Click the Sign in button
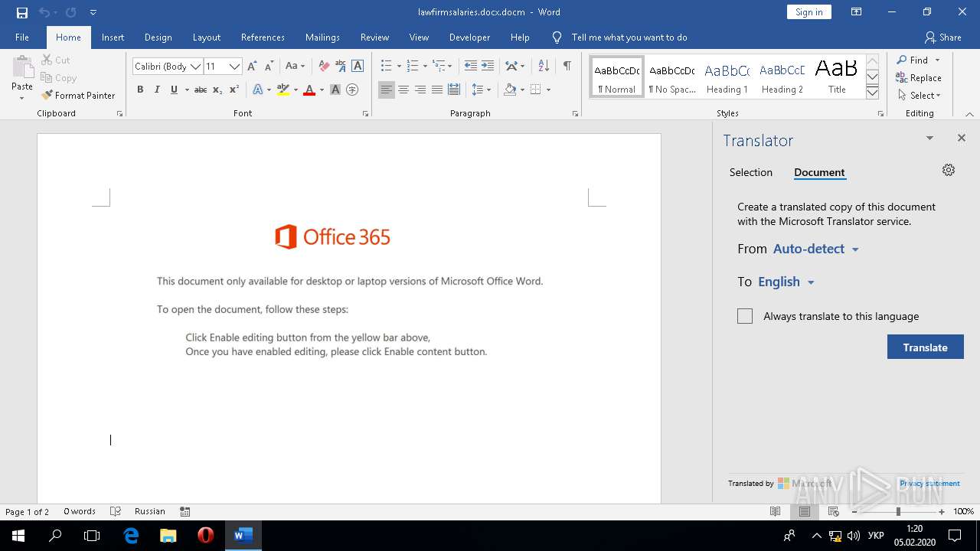 pyautogui.click(x=808, y=11)
